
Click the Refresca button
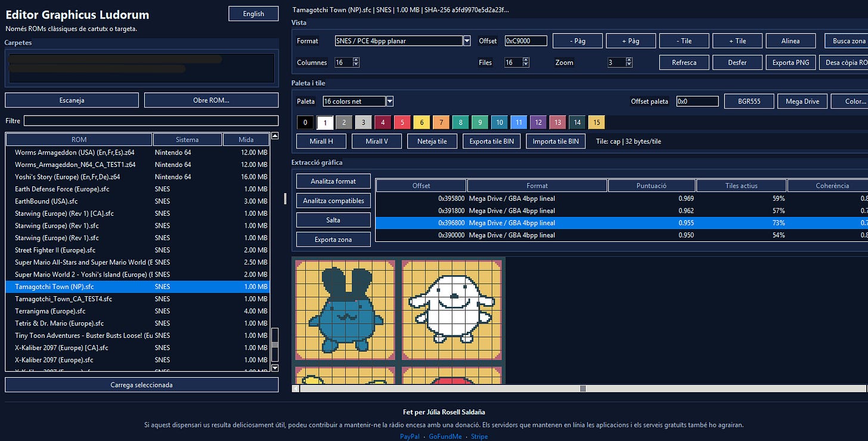tap(684, 63)
